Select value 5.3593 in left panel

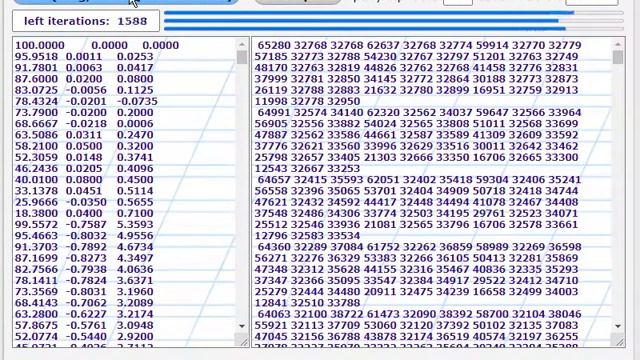(x=135, y=224)
